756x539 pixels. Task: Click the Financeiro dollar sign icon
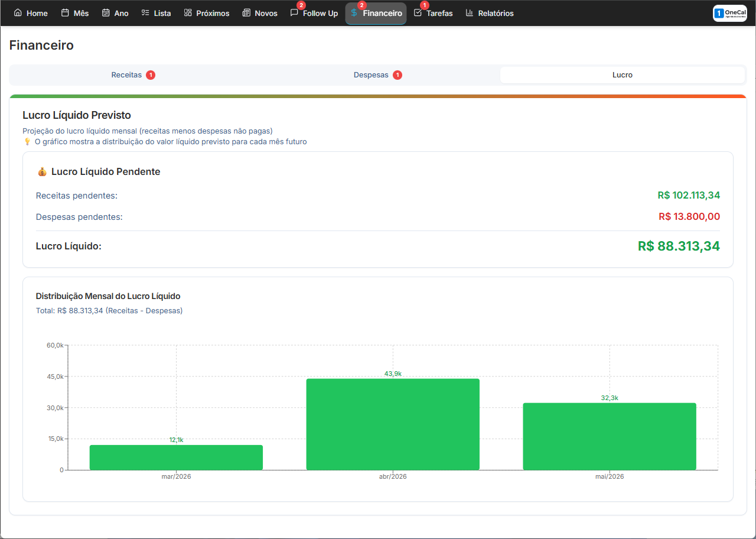tap(354, 12)
